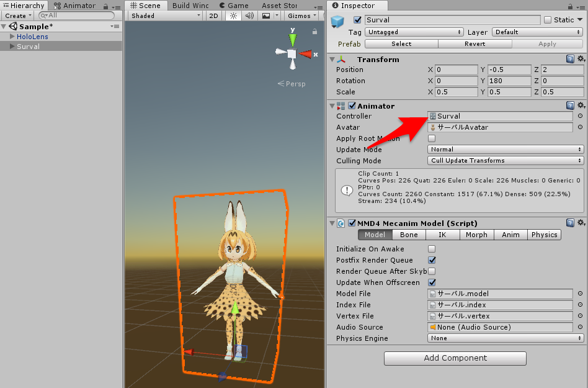The image size is (588, 388).
Task: Disable Update When Offscreen checkbox
Action: tap(432, 282)
